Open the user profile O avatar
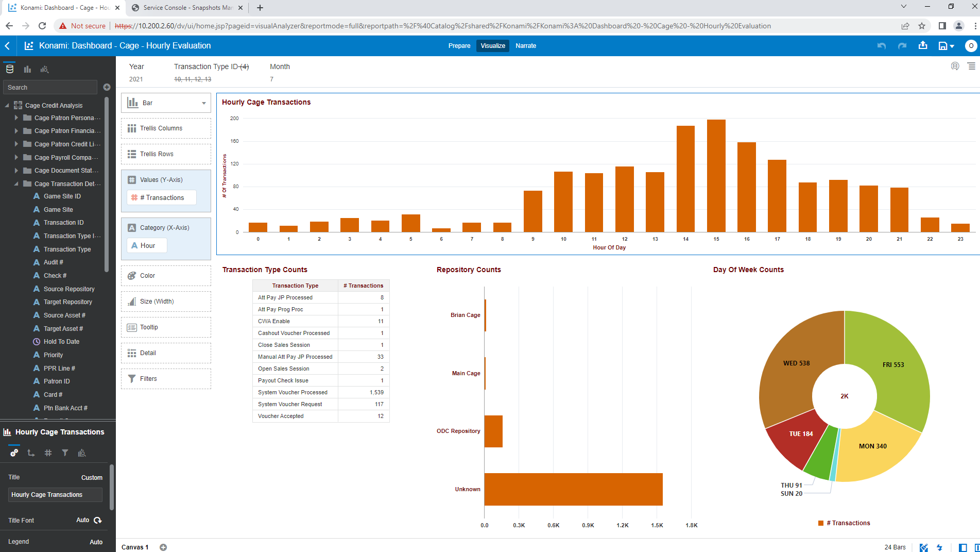980x552 pixels. click(x=971, y=46)
